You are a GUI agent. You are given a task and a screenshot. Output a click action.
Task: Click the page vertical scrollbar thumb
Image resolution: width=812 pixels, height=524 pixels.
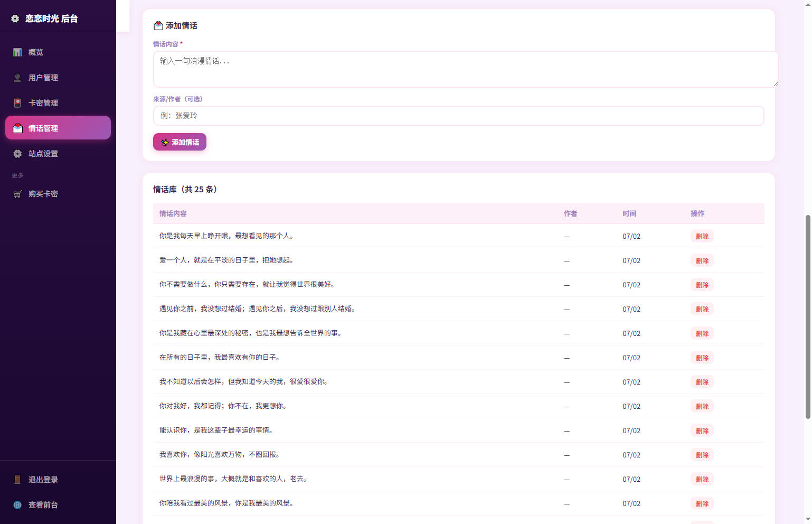808,317
